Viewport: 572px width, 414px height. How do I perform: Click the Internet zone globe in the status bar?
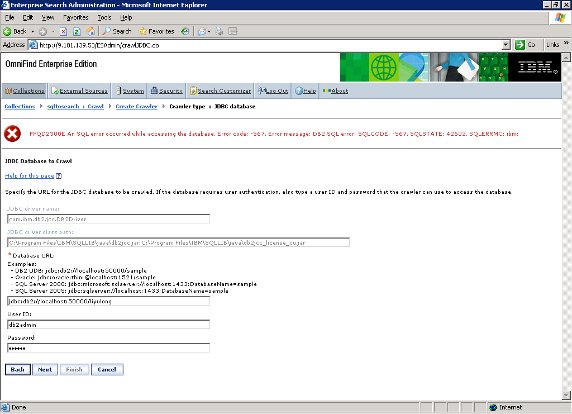pos(493,407)
